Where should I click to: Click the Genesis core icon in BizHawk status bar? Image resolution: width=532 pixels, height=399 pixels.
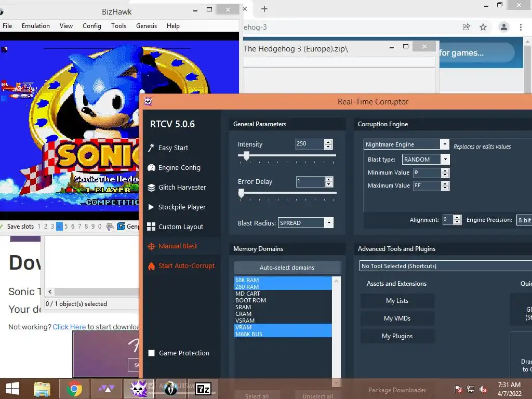[x=121, y=227]
